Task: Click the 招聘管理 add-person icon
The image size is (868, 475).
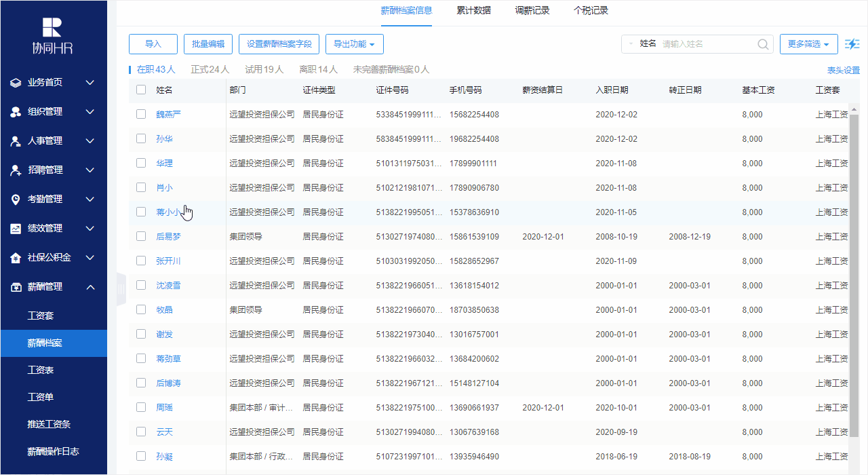Action: [16, 170]
